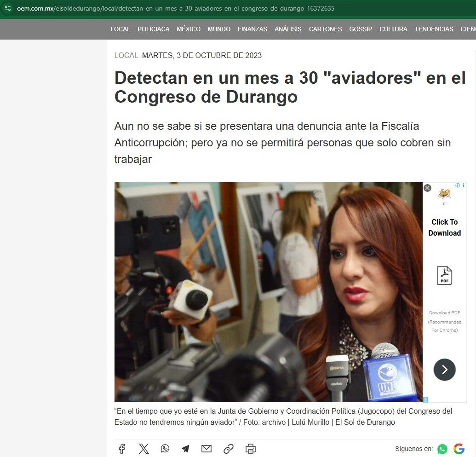The width and height of the screenshot is (476, 457).
Task: Send article by email envelope icon
Action: [206, 449]
